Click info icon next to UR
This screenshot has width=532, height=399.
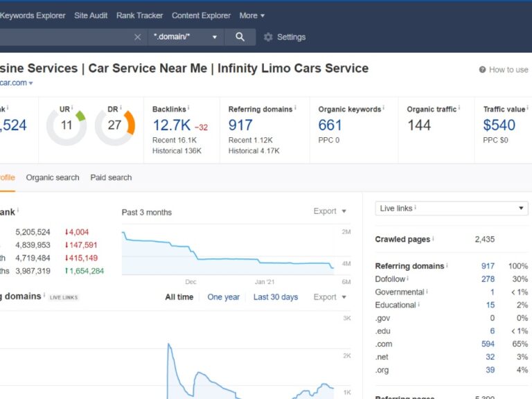(x=72, y=108)
